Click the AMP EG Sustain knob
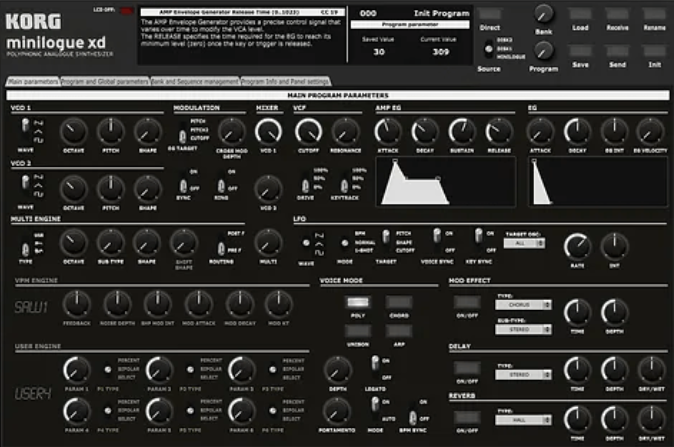674x447 pixels. 462,132
